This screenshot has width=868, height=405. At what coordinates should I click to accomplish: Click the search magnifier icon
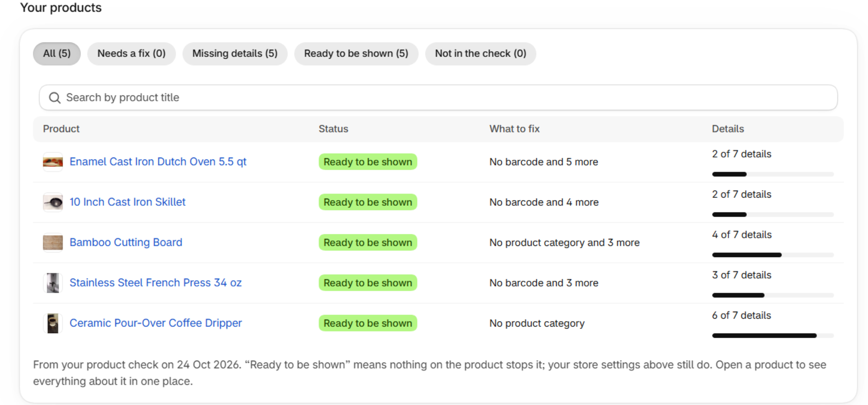pyautogui.click(x=54, y=98)
